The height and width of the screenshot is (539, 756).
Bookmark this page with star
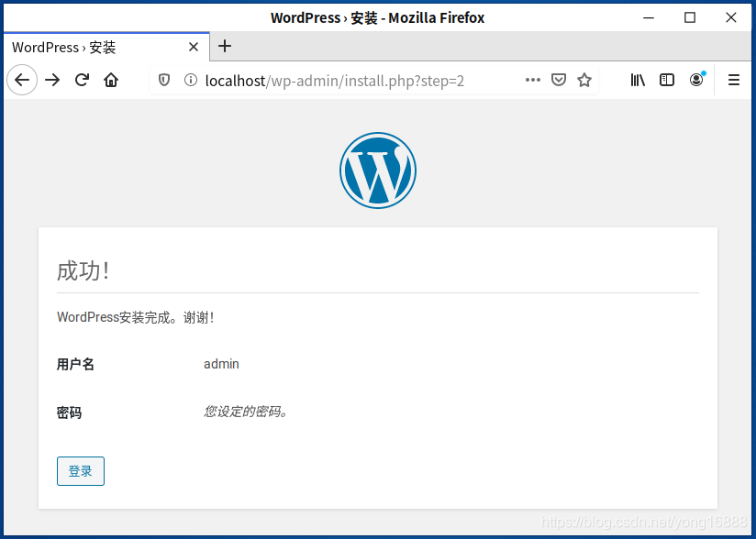584,80
